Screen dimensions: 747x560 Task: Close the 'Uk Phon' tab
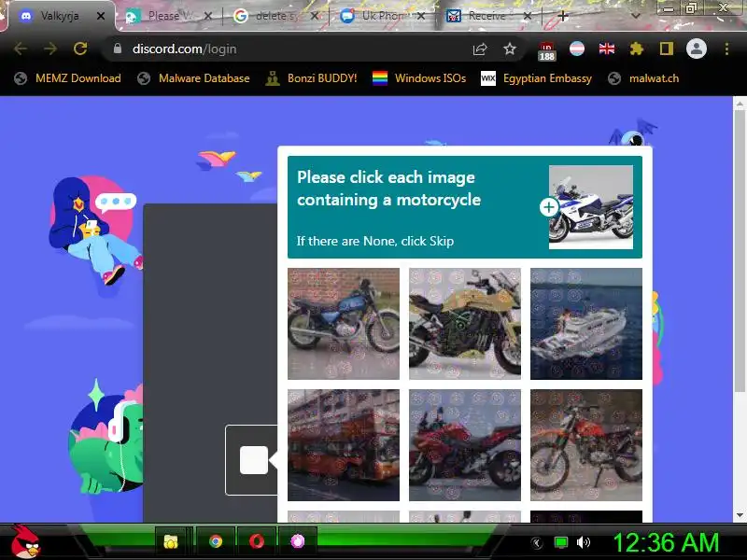coord(421,16)
